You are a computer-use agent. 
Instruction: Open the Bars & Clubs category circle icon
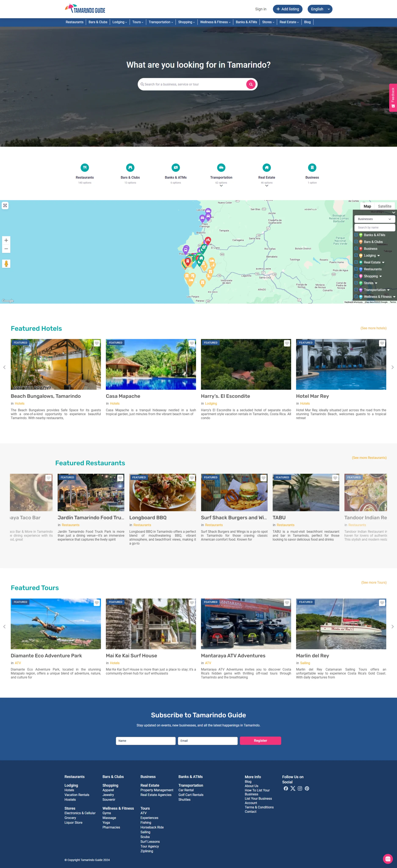coord(130,167)
